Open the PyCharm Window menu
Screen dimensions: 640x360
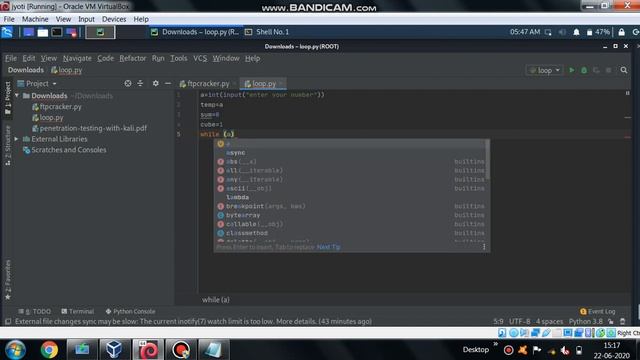[x=226, y=58]
